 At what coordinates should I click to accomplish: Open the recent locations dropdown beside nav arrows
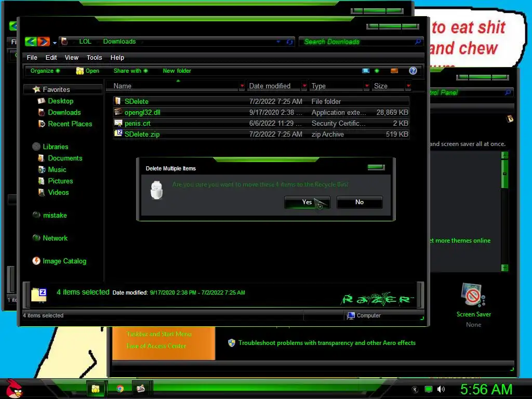[55, 43]
